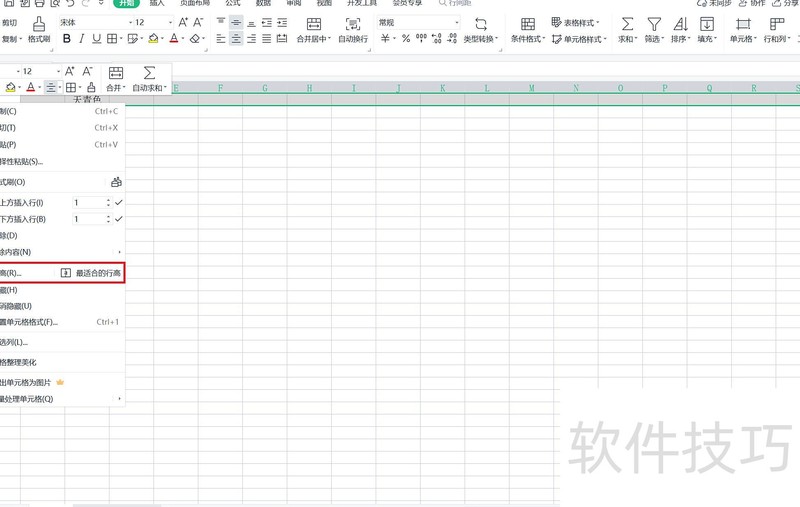Pick the ribbon font color A

(174, 38)
